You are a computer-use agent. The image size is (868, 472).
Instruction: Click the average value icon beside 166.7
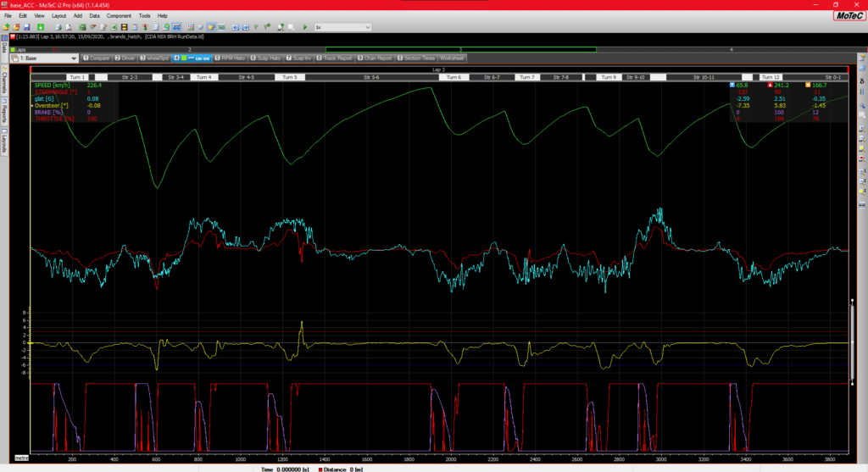pyautogui.click(x=806, y=86)
